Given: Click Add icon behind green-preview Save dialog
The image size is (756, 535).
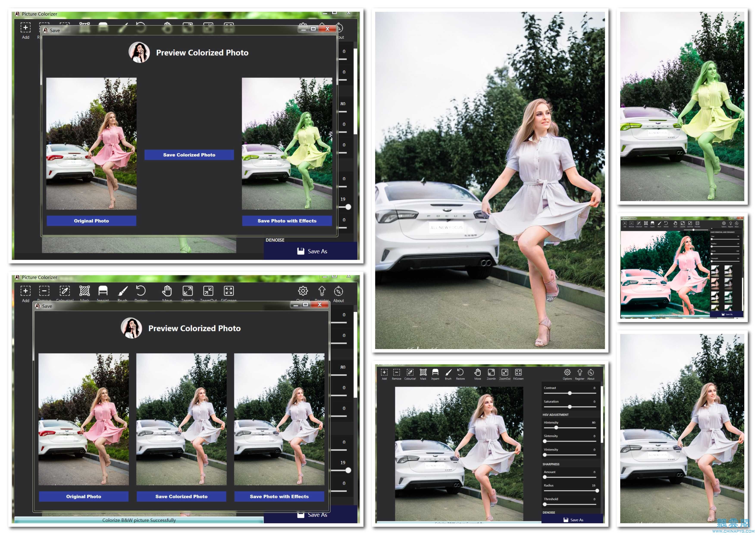Looking at the screenshot, I should (25, 28).
